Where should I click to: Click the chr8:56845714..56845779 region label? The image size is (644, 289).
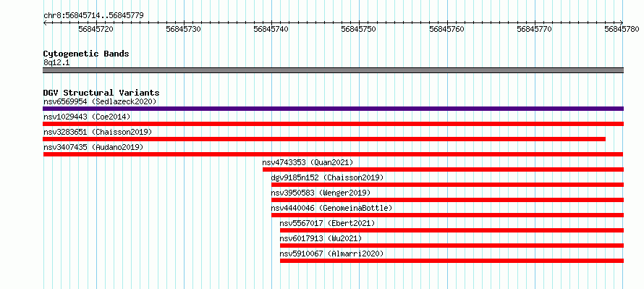(x=93, y=16)
